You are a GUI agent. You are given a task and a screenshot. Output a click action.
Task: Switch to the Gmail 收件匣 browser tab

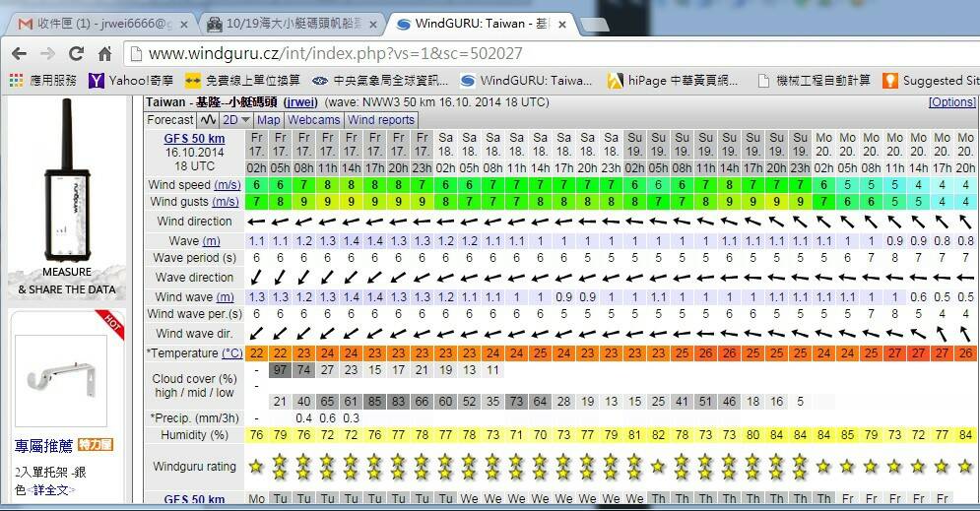coord(98,24)
